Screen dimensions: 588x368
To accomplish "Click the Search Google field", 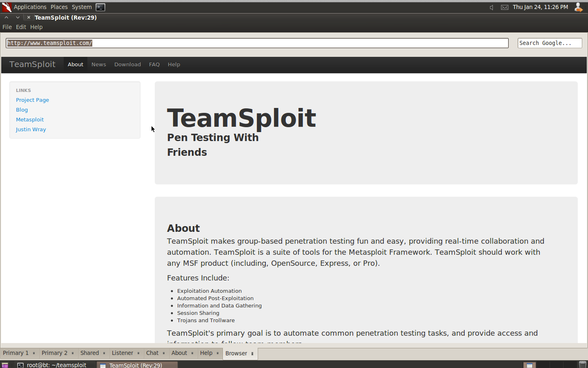I will point(550,43).
